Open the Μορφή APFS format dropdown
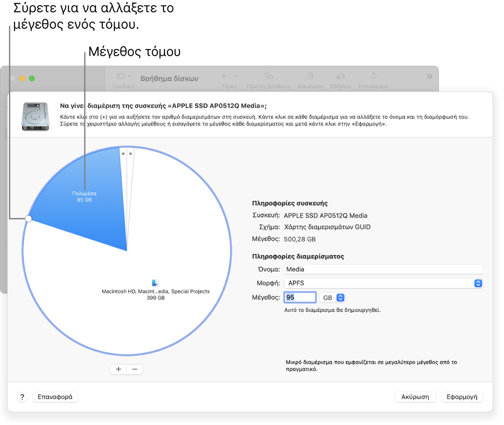 point(383,283)
